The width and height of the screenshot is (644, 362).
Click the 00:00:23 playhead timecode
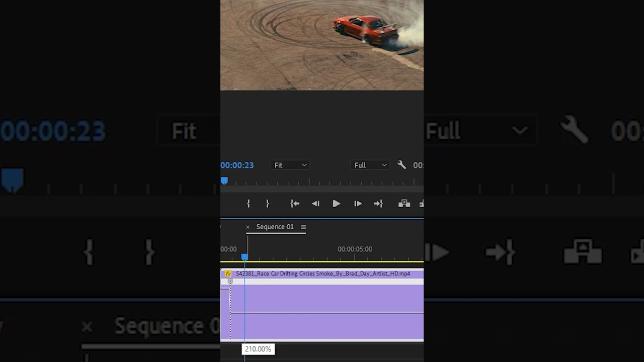pos(237,165)
